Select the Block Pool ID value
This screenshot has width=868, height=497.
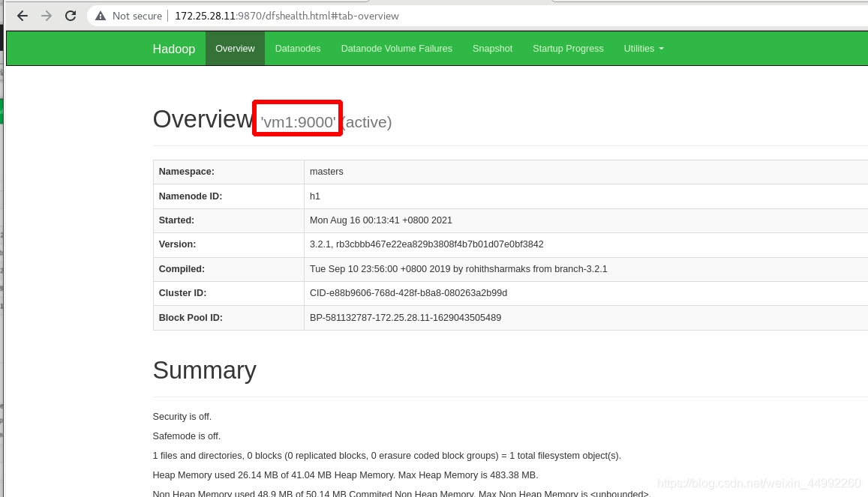pos(405,318)
